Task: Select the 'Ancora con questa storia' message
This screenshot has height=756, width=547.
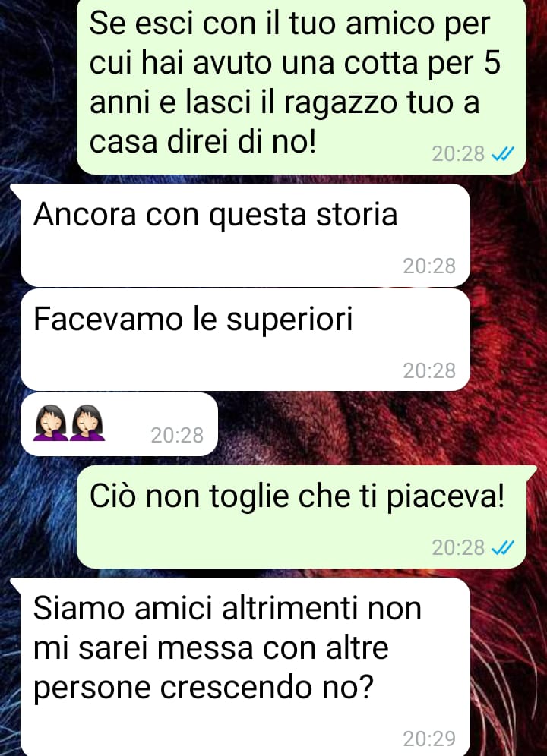Action: [245, 235]
